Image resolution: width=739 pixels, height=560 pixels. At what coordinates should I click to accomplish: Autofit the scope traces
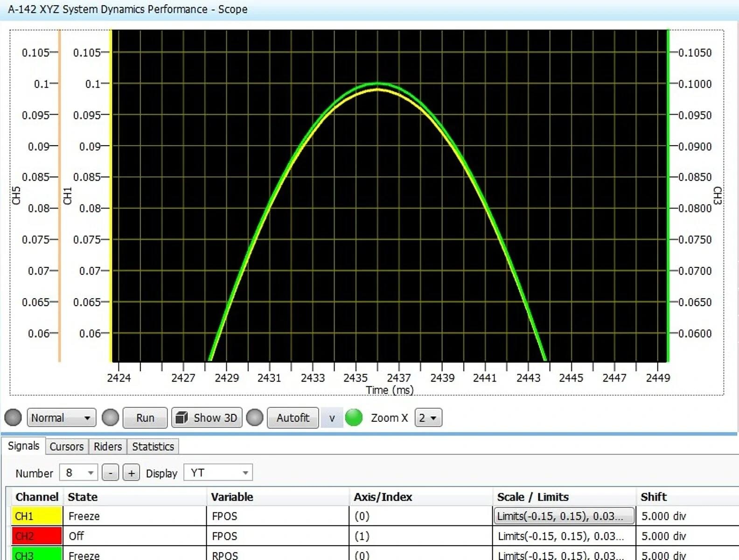(x=293, y=418)
